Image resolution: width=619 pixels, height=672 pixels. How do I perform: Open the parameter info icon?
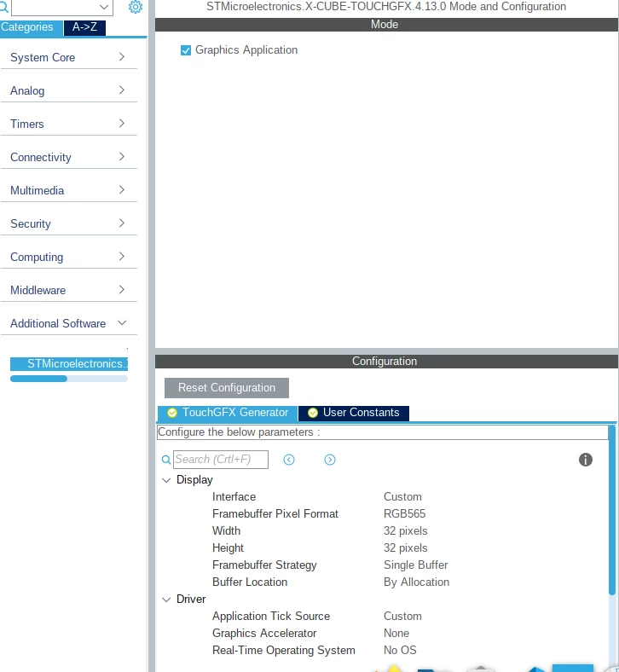pos(586,460)
